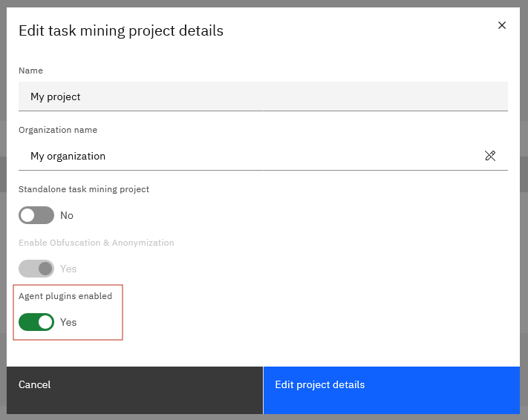Click the 'My project' text value
The height and width of the screenshot is (420, 528).
pos(56,96)
